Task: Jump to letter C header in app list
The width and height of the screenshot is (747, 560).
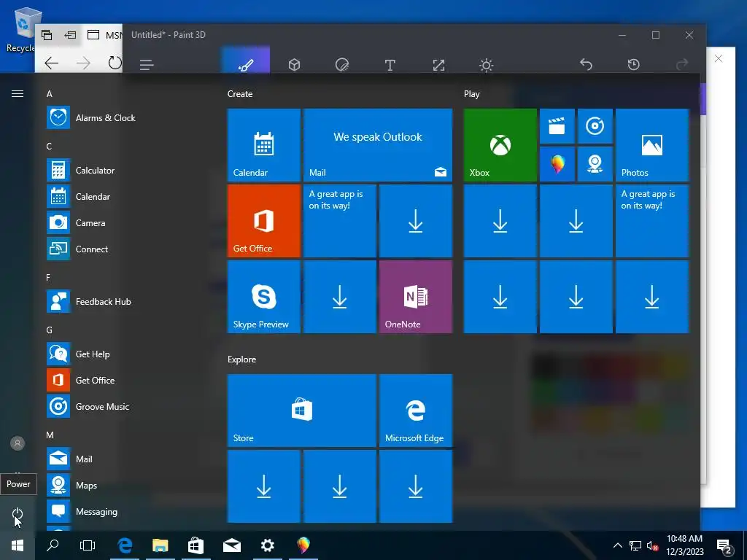Action: (x=49, y=146)
